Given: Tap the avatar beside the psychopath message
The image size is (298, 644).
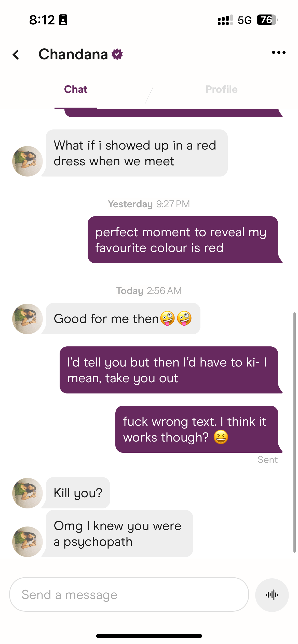Looking at the screenshot, I should [28, 542].
